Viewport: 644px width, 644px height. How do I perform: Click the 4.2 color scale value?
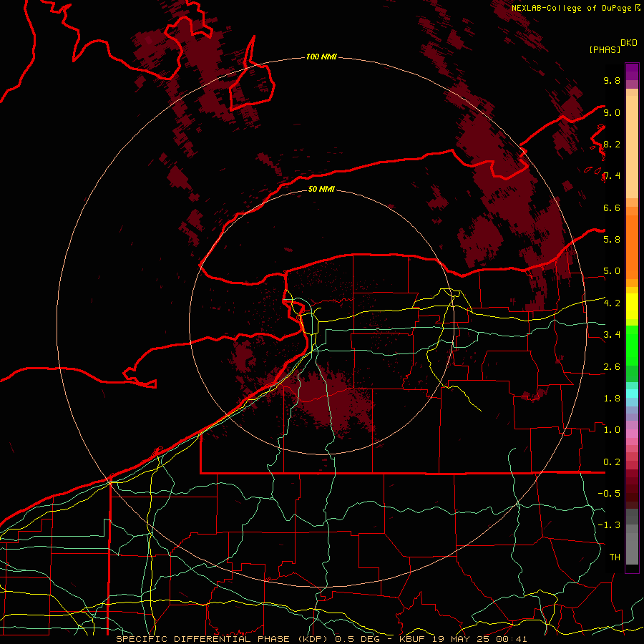(612, 303)
